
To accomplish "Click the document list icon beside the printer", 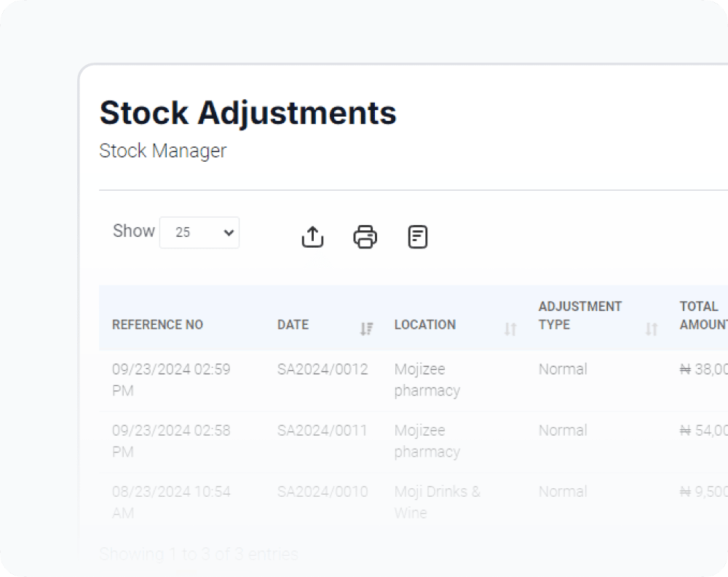I will [417, 237].
